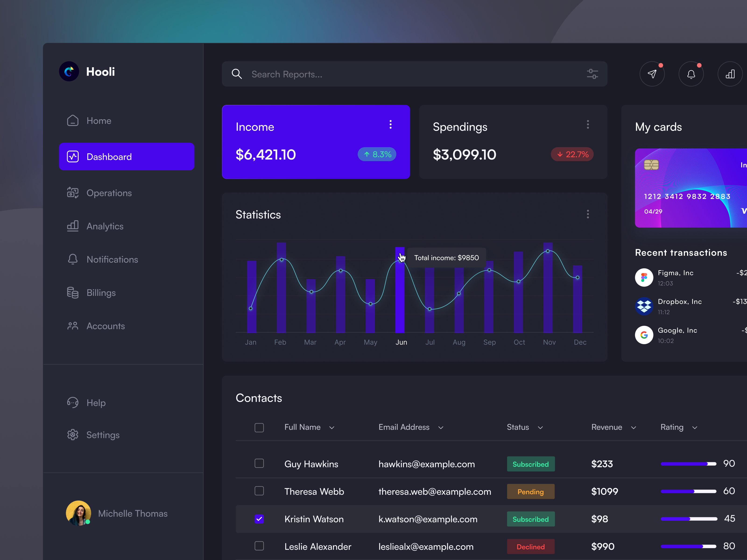Open Statistics panel three-dot menu
Viewport: 747px width, 560px height.
[588, 214]
